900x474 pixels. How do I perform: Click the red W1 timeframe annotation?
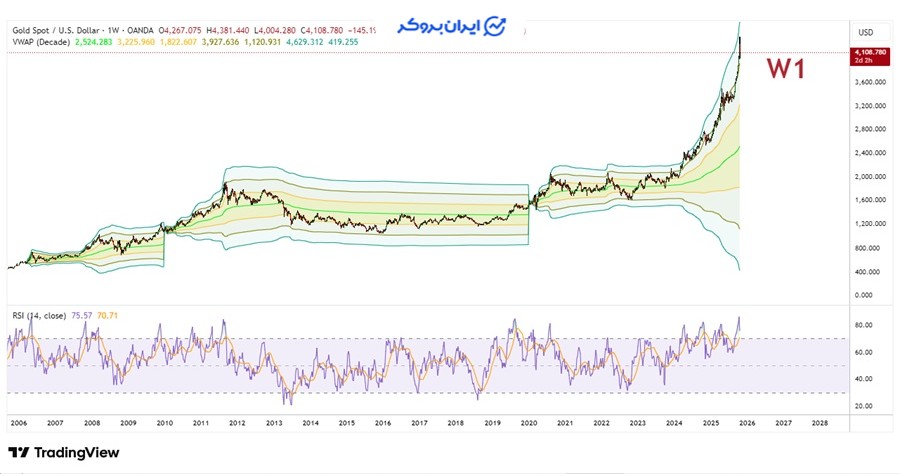pos(786,69)
